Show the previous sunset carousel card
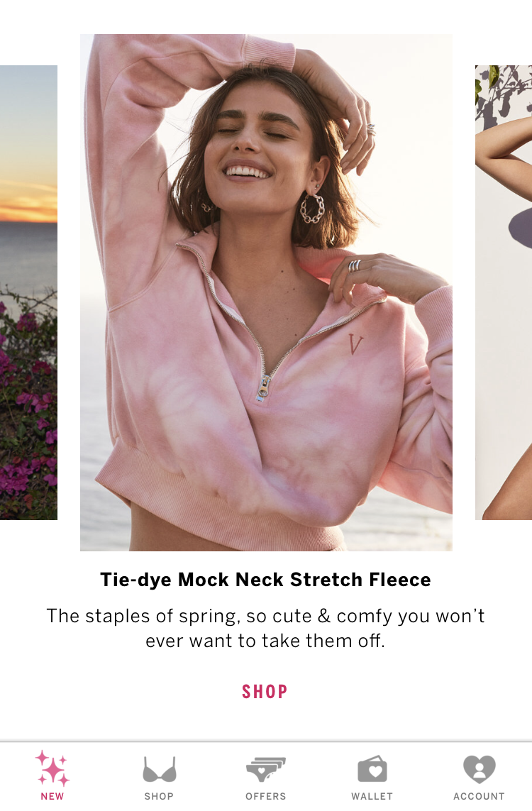Screen dimensions: 532x811 (28, 292)
